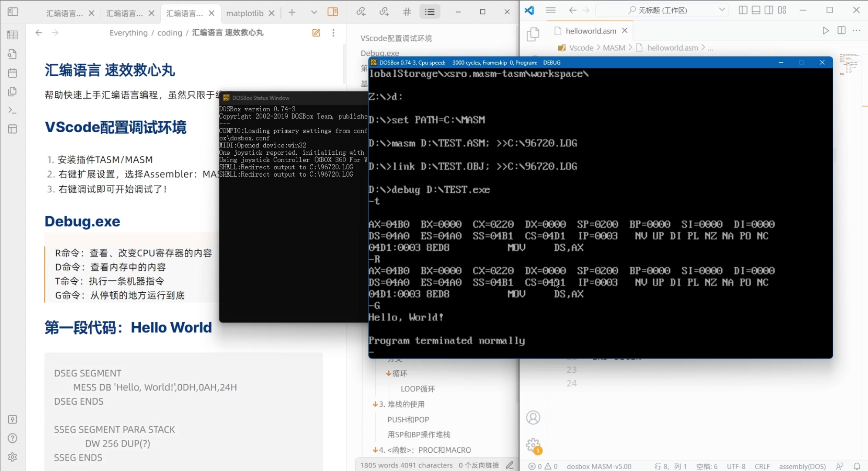Click the 0 个反向链接 status item

(x=478, y=465)
